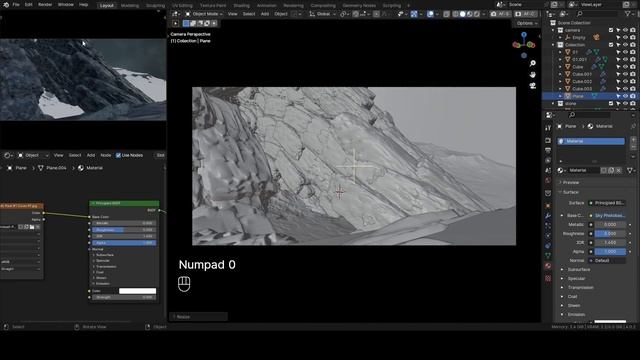Open node editor Node menu
The width and height of the screenshot is (640, 360).
(x=106, y=155)
